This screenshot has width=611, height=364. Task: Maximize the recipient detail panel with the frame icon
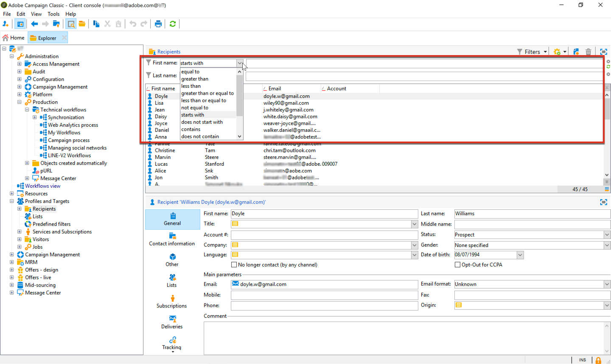[x=604, y=202]
